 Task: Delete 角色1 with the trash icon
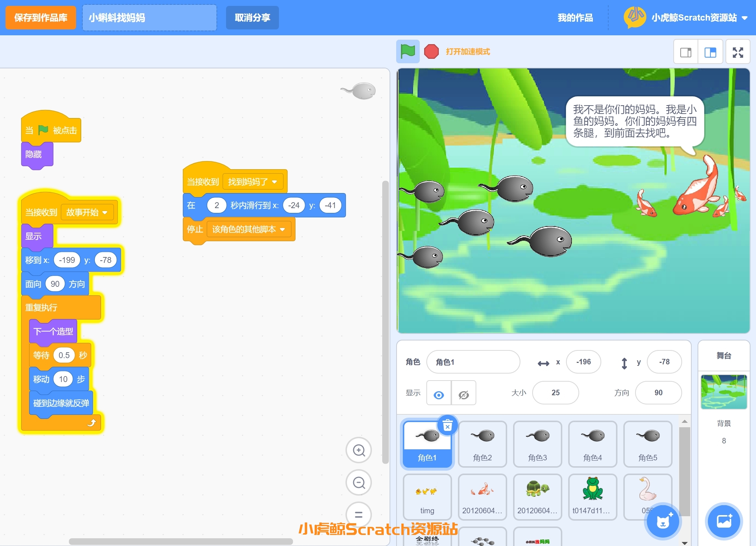[x=447, y=426]
